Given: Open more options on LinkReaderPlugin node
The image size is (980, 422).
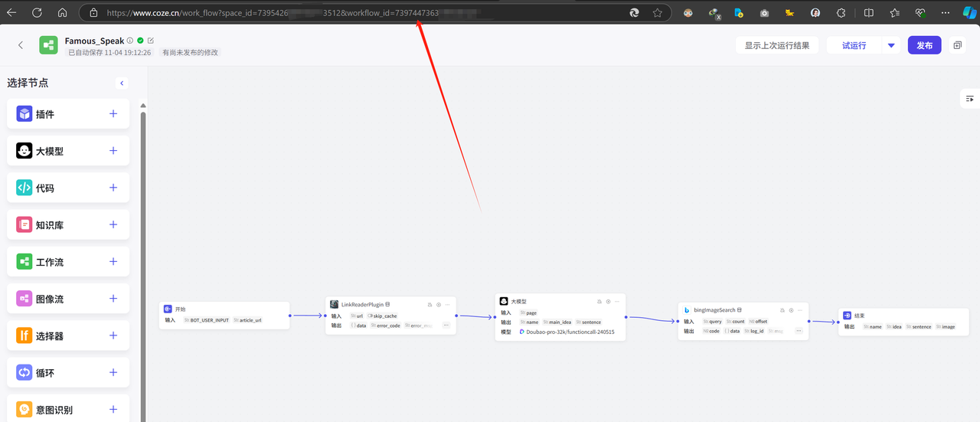Looking at the screenshot, I should (x=448, y=304).
